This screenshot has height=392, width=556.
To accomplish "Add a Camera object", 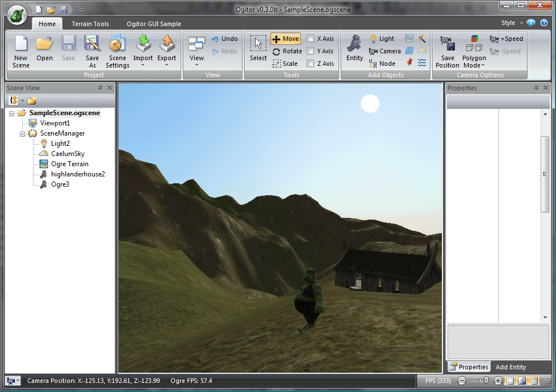I will (x=384, y=51).
